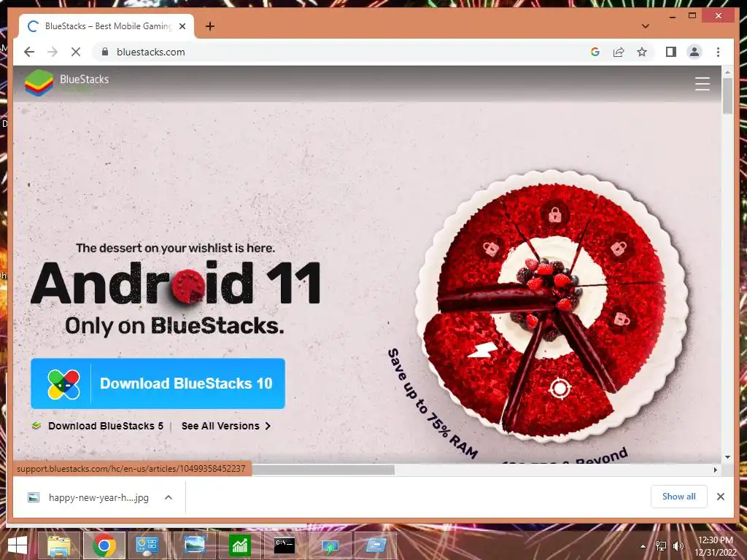The image size is (747, 560).
Task: Click the Download BlueStacks 10 button
Action: pos(158,384)
